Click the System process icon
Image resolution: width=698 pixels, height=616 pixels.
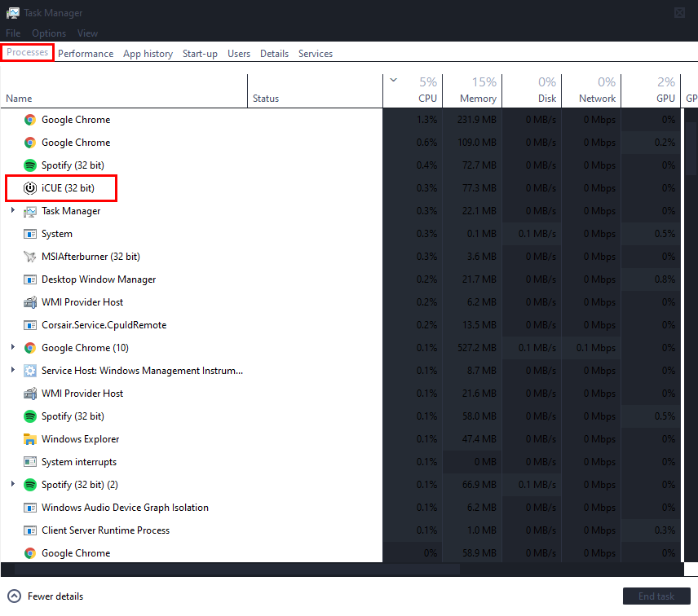click(30, 234)
